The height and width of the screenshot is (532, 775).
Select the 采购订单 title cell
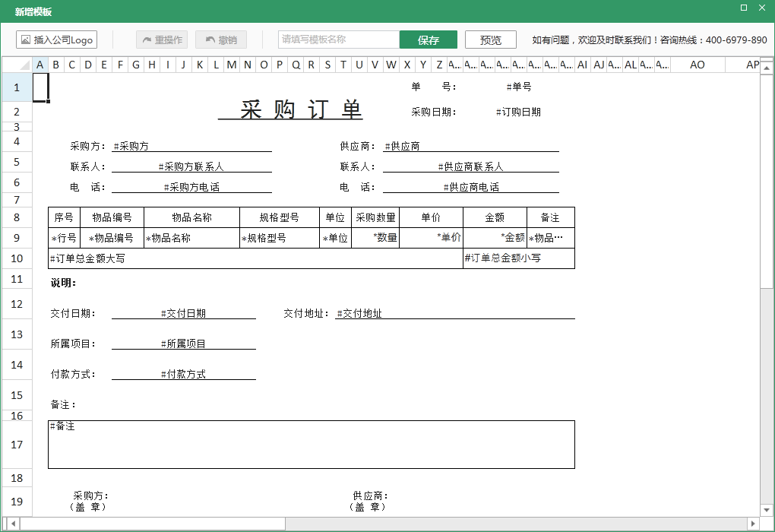click(290, 110)
